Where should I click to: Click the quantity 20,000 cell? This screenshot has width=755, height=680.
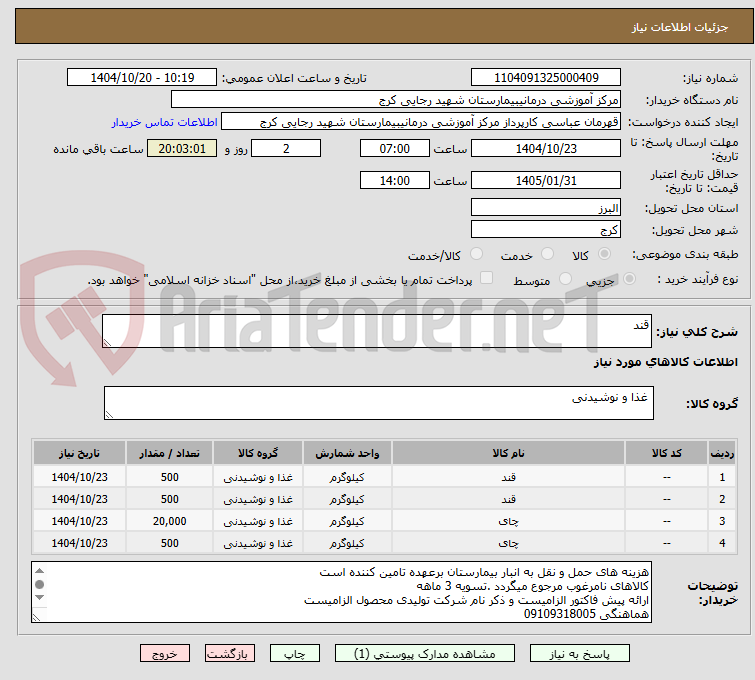(169, 521)
